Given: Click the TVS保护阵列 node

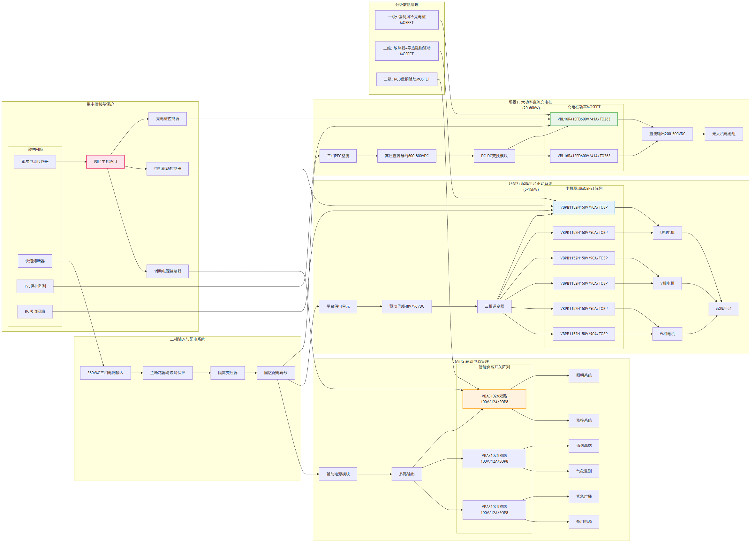Looking at the screenshot, I should pyautogui.click(x=35, y=286).
